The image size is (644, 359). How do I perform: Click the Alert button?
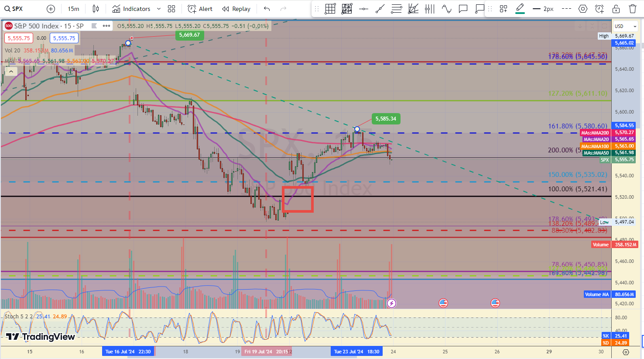[x=200, y=9]
